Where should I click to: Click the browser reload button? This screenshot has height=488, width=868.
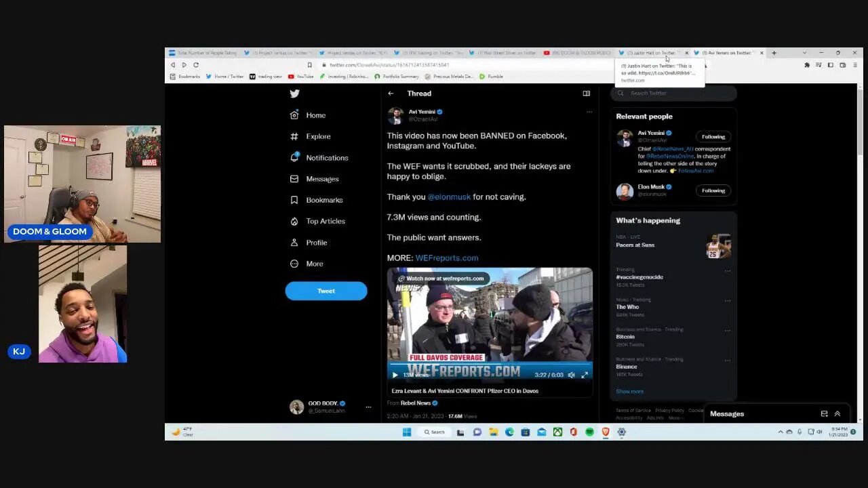pyautogui.click(x=196, y=65)
